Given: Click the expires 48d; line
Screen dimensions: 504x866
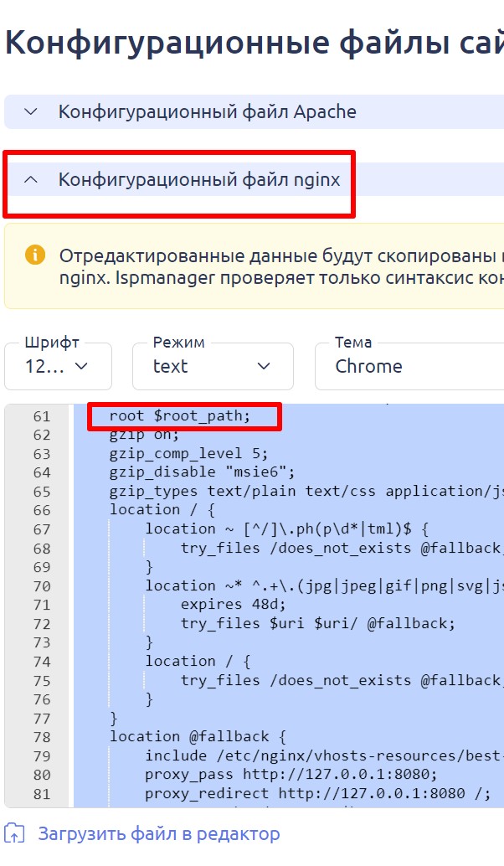Looking at the screenshot, I should coord(233,604).
